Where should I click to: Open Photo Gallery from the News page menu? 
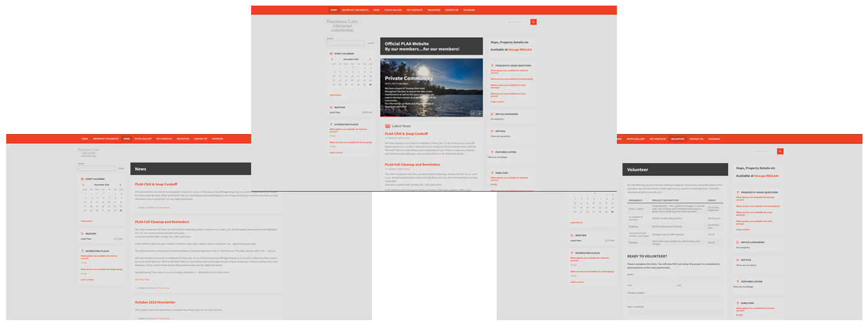pos(143,139)
